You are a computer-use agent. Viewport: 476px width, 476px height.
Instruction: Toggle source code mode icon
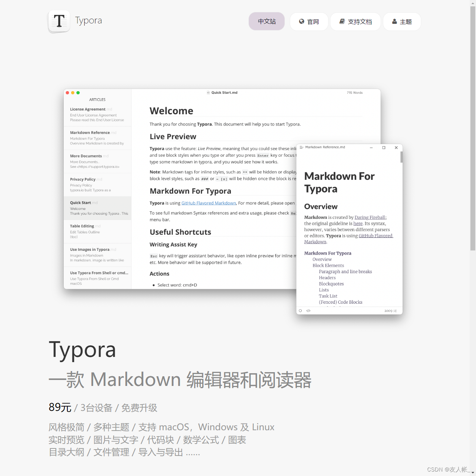(308, 311)
